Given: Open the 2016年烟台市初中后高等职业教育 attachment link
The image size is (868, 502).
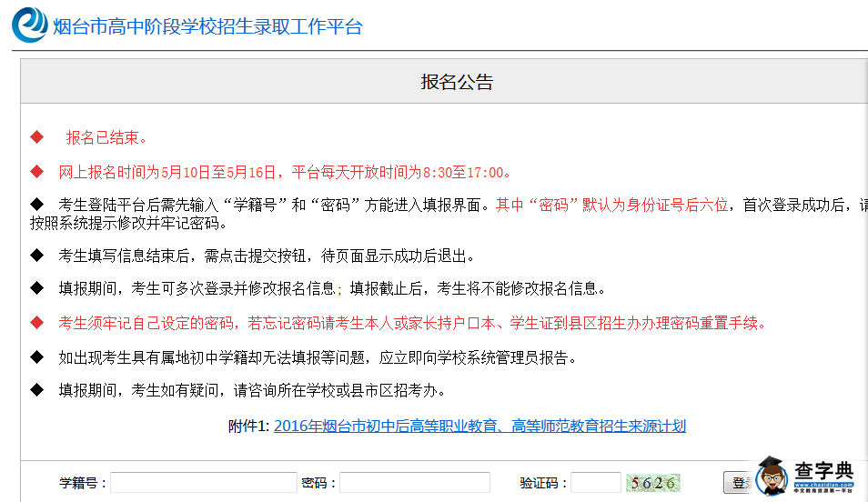Looking at the screenshot, I should coord(479,426).
